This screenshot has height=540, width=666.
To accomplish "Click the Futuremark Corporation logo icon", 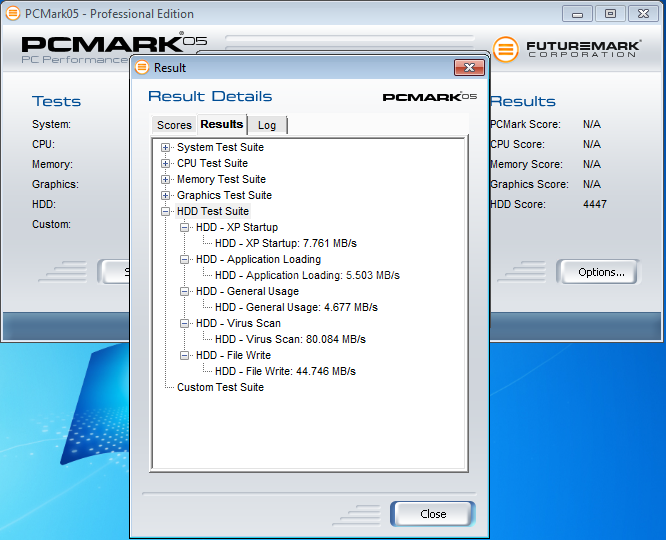I will tap(505, 49).
